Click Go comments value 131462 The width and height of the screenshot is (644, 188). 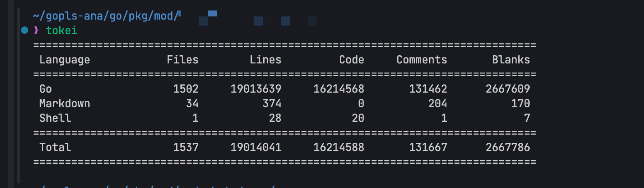point(428,89)
